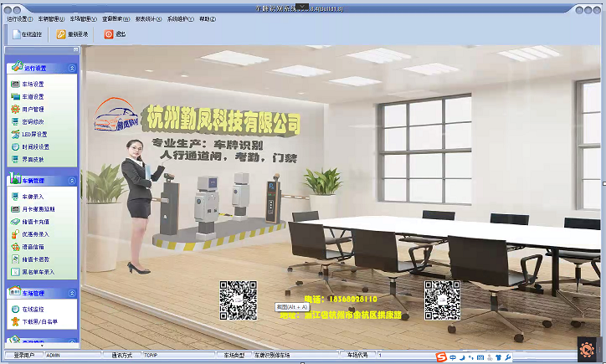This screenshot has width=606, height=364.
Task: Click the 车场类型 status bar label
Action: 234,355
